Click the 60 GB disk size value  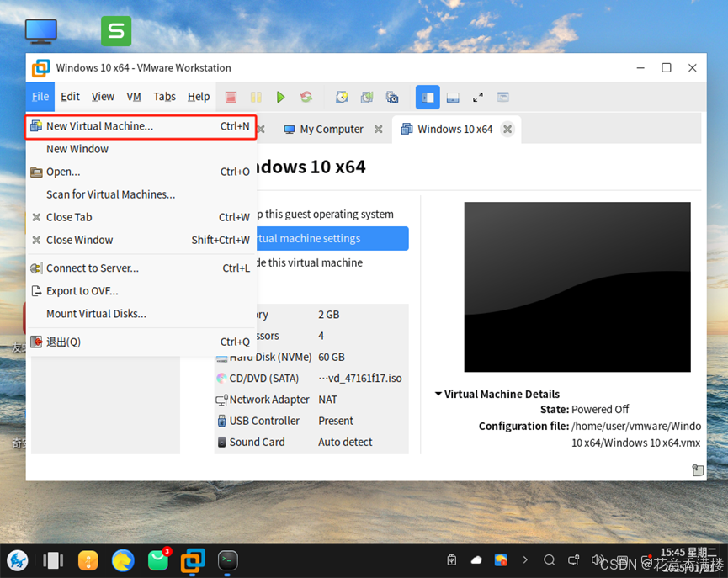pos(332,357)
